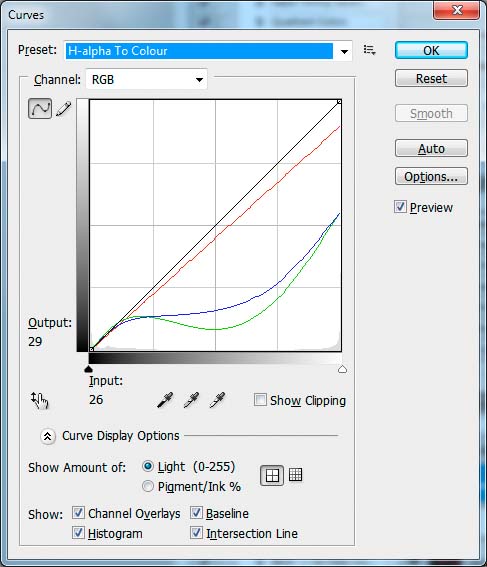Image resolution: width=487 pixels, height=567 pixels.
Task: Select Light (0-255) radio option
Action: point(148,466)
